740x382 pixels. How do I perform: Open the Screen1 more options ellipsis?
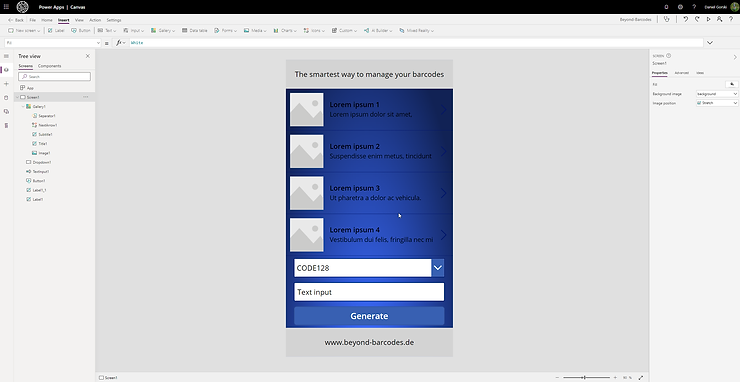[x=85, y=97]
